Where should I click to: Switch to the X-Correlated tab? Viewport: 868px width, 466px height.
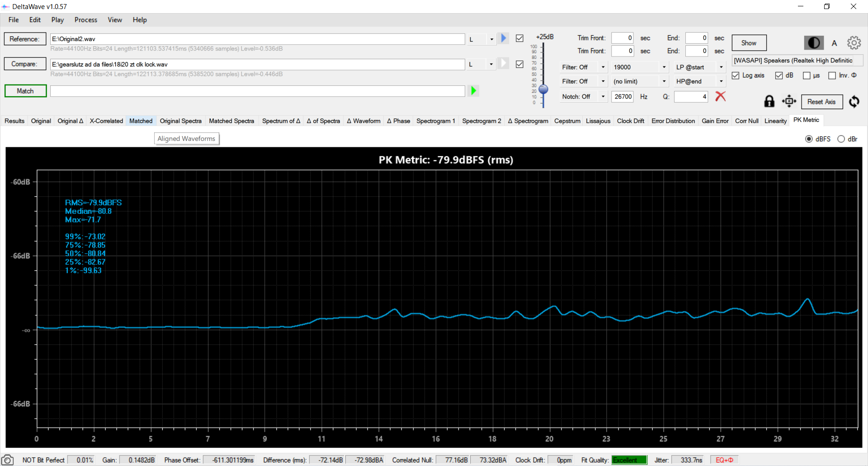click(x=106, y=121)
